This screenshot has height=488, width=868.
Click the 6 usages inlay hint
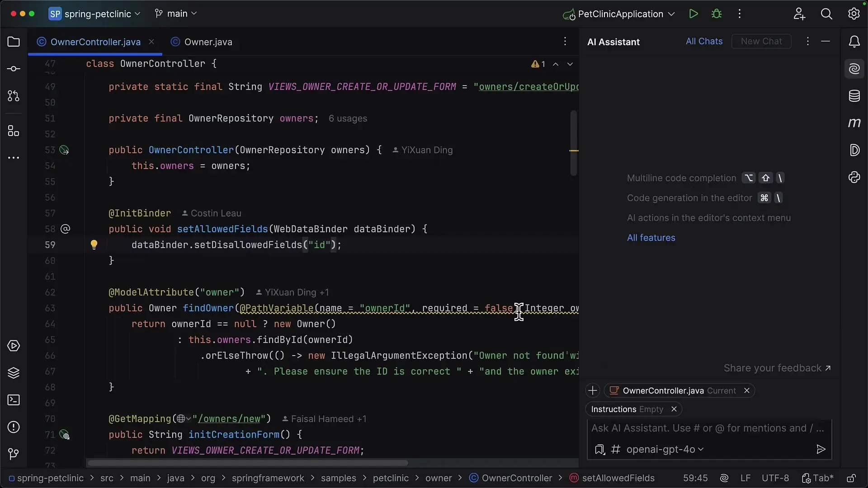(x=348, y=118)
